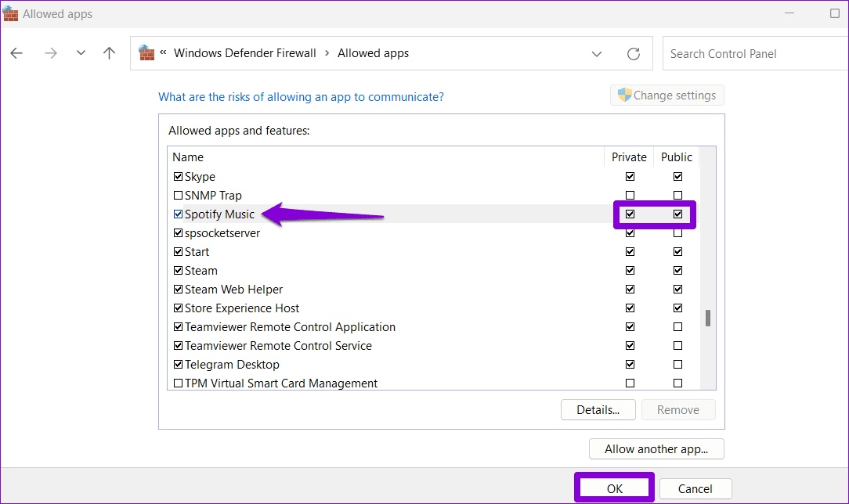849x504 pixels.
Task: Check the SNMP Trap name checkbox
Action: tap(178, 196)
